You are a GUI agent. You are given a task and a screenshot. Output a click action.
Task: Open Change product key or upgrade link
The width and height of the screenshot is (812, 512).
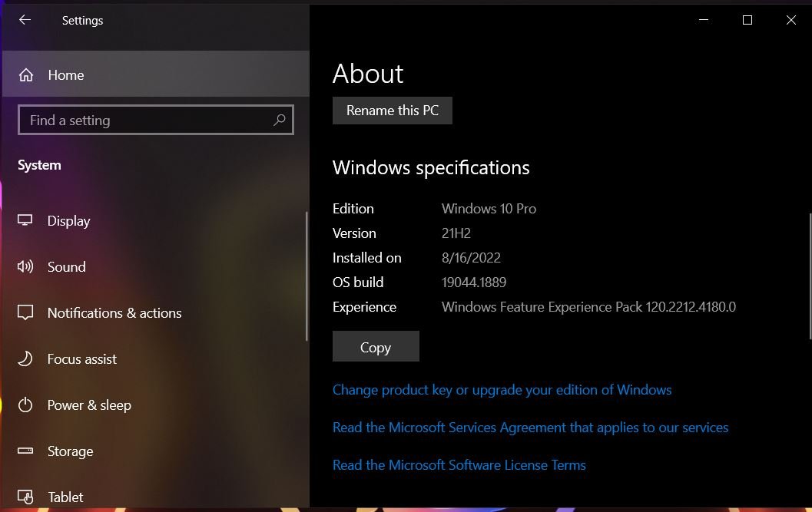(502, 390)
